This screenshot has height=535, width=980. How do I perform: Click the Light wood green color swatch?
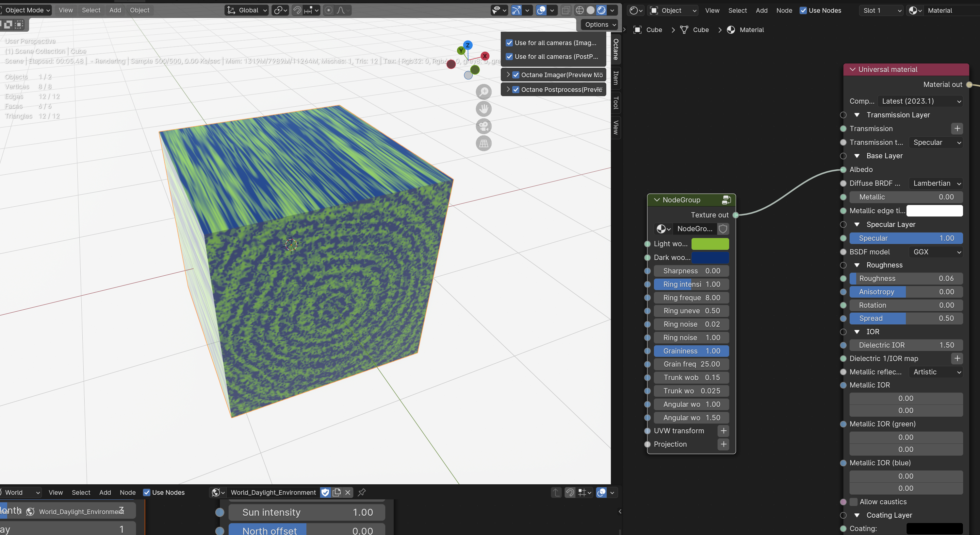[x=710, y=244]
